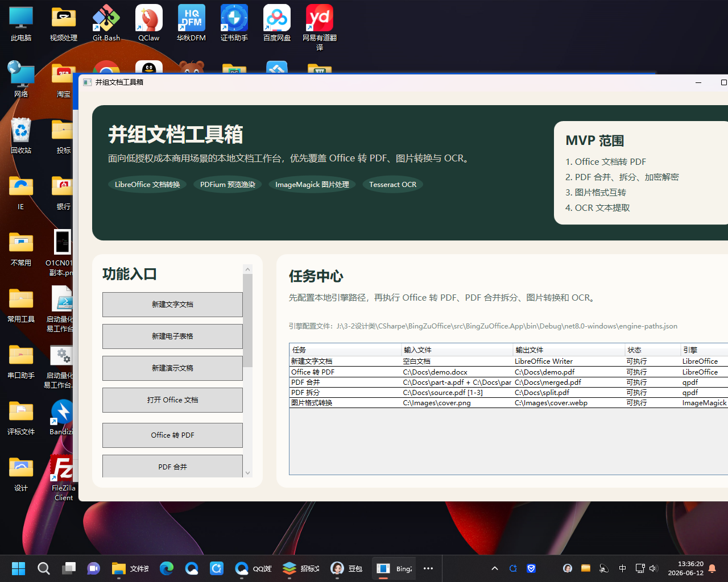
Task: Open the 回收站 recycle bin icon
Action: click(21, 136)
